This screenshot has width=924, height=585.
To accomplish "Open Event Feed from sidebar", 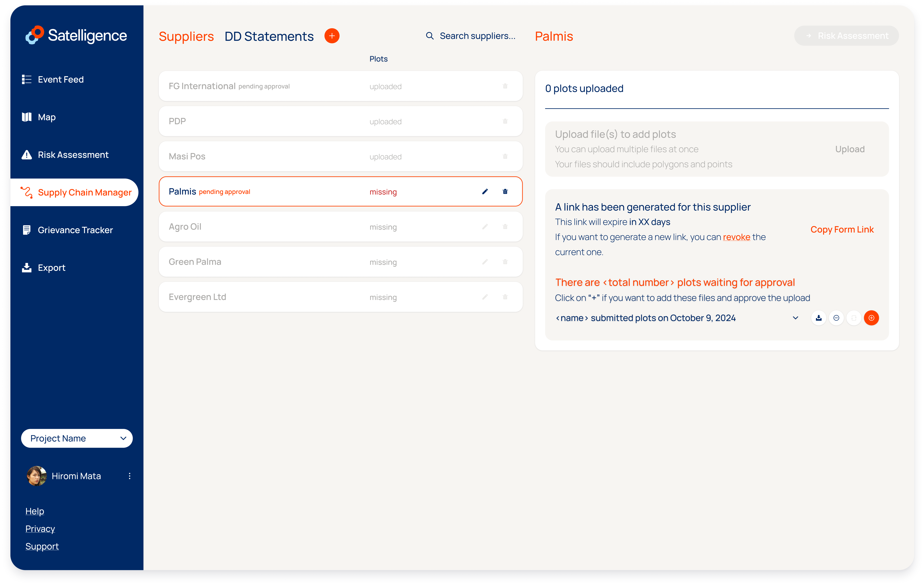I will 60,79.
